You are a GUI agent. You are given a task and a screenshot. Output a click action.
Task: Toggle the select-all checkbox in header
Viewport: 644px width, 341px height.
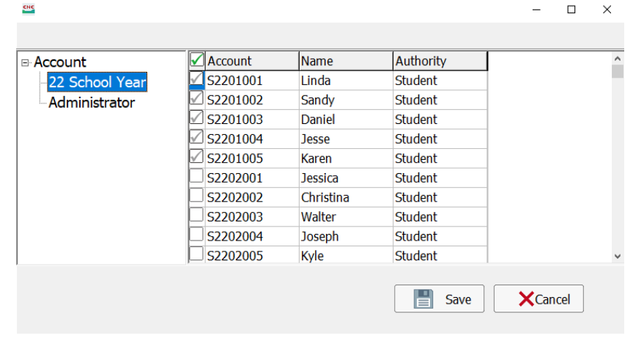pos(197,60)
